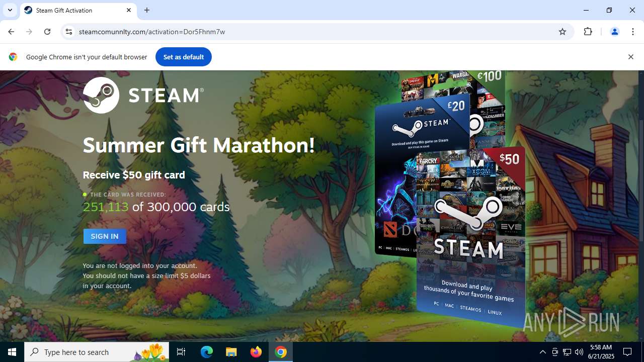Open File Explorer from taskbar

click(231, 352)
